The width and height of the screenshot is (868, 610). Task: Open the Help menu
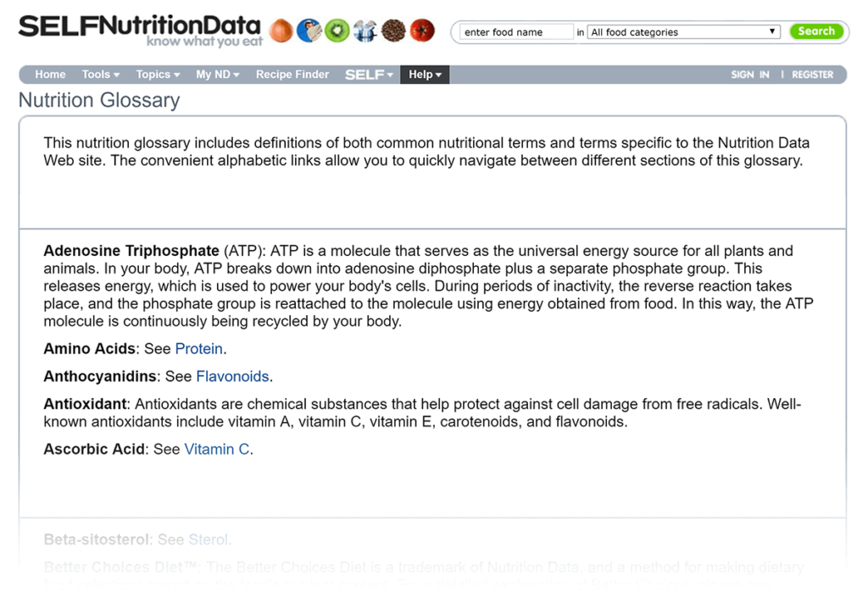point(425,75)
